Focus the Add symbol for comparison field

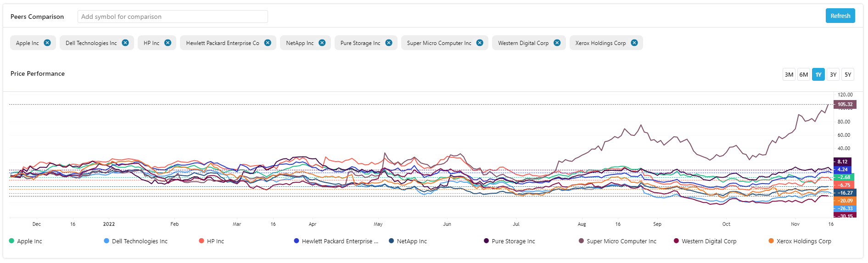click(x=173, y=17)
